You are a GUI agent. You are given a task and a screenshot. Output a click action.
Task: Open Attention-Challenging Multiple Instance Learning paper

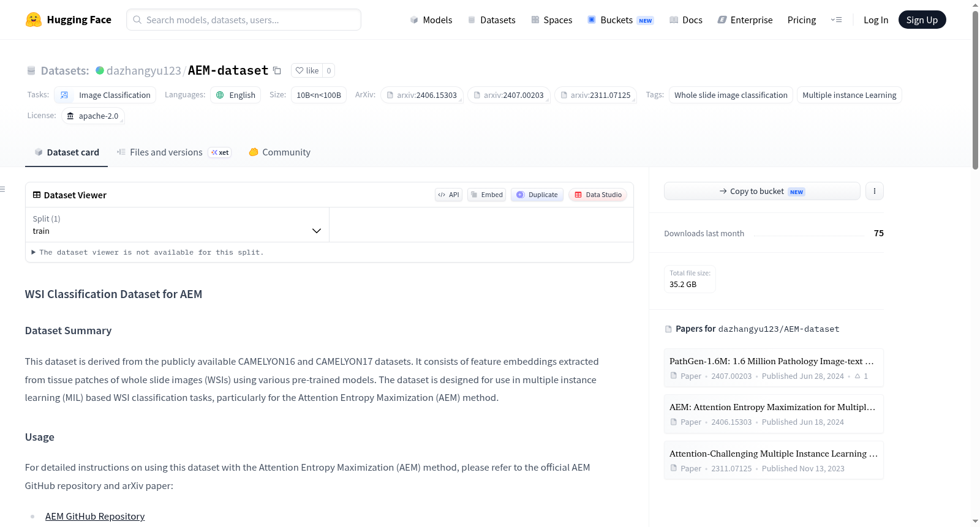pyautogui.click(x=774, y=460)
